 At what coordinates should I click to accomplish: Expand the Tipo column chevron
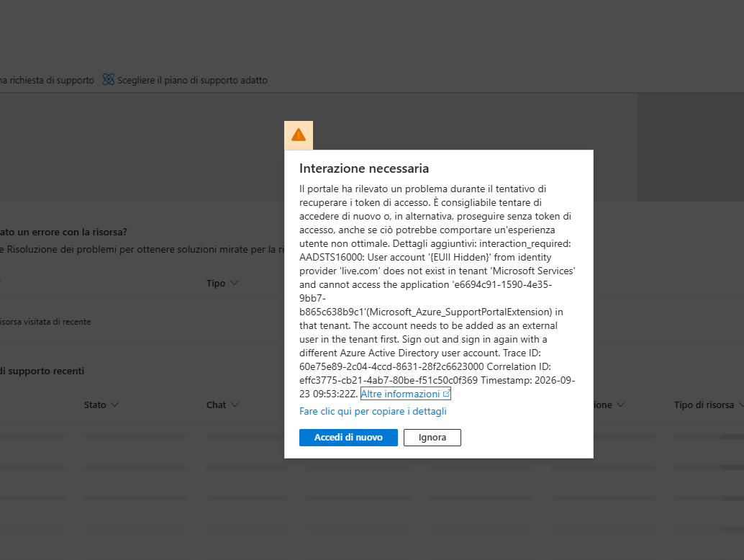[234, 283]
